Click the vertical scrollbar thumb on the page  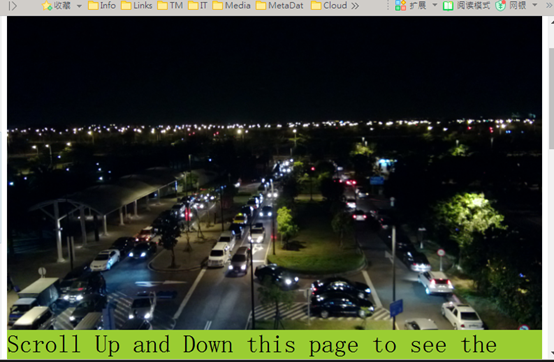click(551, 98)
